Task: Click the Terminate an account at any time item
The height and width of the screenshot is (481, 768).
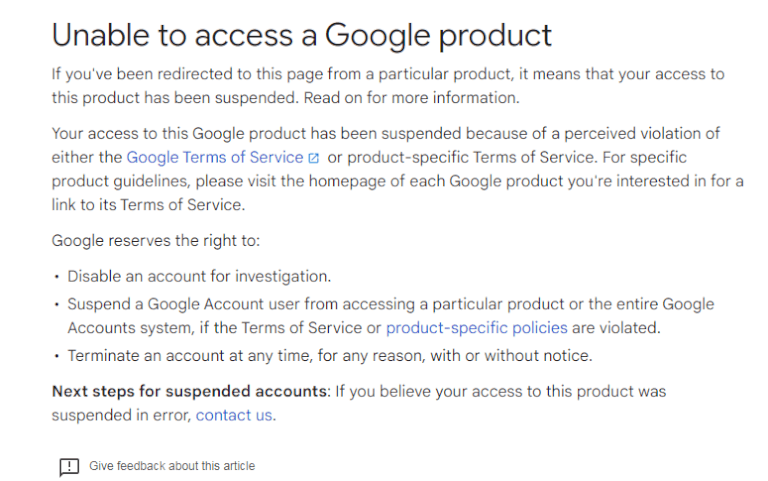Action: (x=330, y=355)
